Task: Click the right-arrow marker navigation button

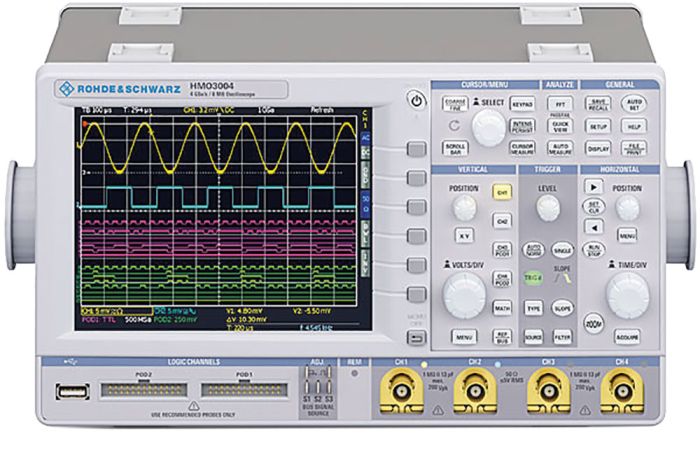Action: pyautogui.click(x=593, y=187)
